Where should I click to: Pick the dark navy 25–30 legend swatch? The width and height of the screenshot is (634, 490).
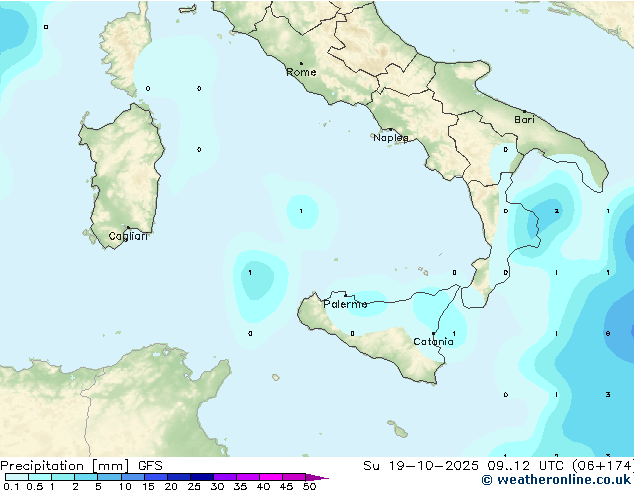[x=202, y=477]
